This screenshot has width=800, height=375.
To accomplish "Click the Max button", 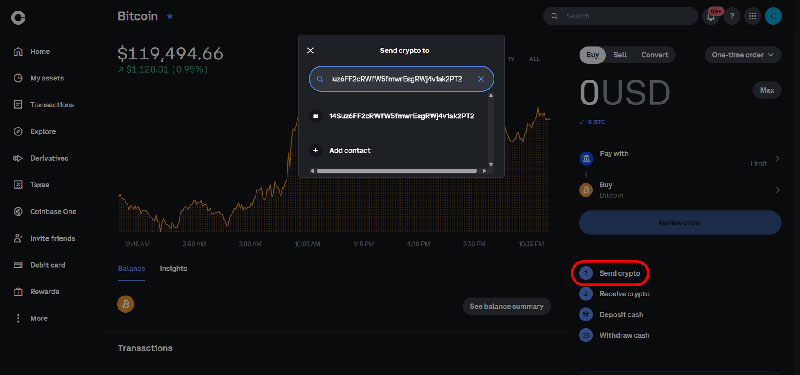I will click(767, 90).
